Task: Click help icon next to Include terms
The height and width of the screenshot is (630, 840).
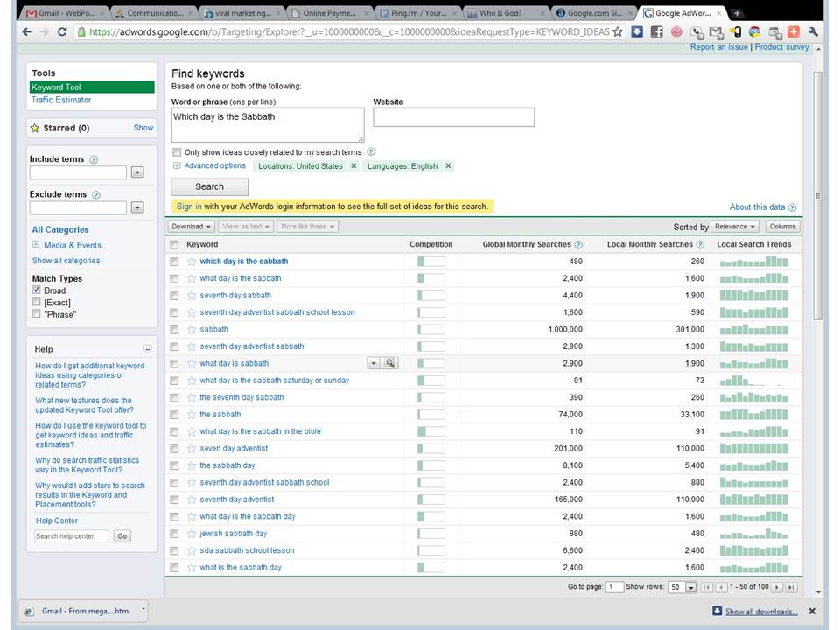Action: pos(94,160)
